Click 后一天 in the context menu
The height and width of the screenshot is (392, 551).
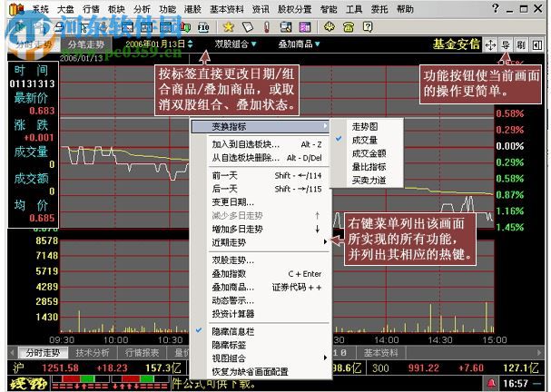[260, 189]
